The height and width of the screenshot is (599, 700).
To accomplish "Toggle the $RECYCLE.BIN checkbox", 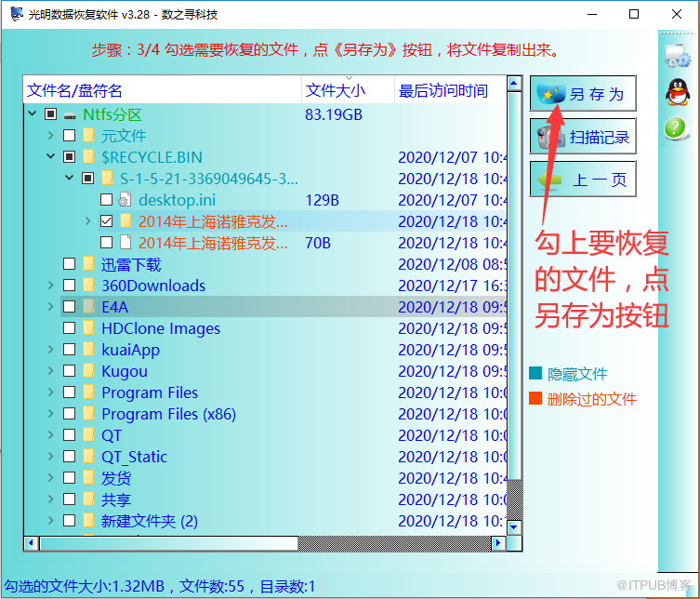I will point(69,157).
